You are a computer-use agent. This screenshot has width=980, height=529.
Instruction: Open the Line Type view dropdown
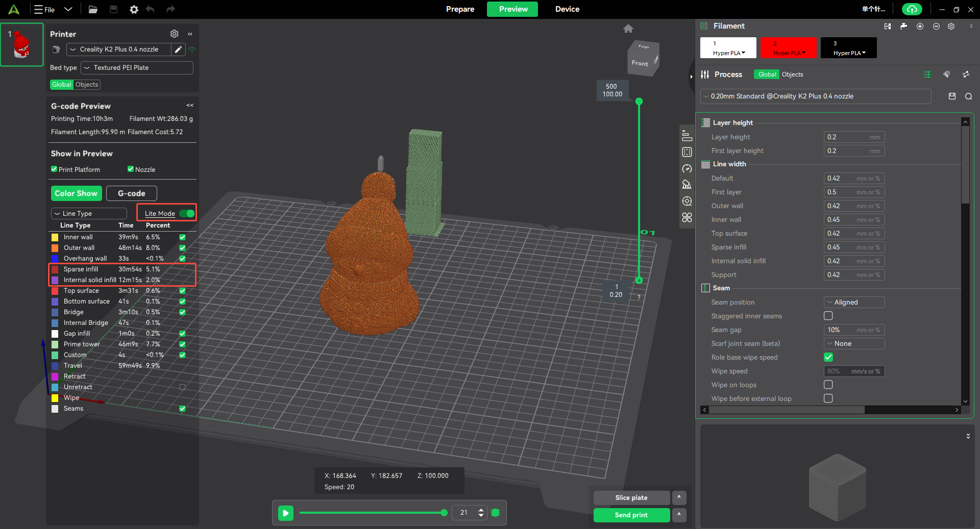click(89, 213)
